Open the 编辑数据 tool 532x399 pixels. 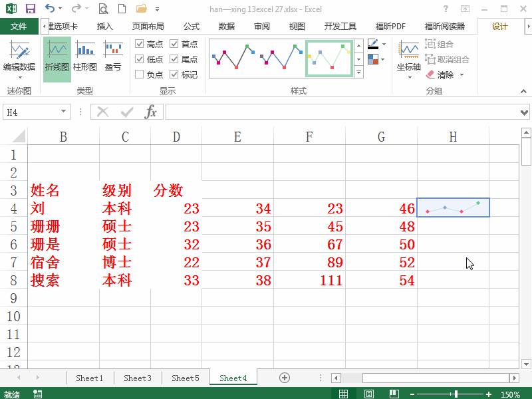pos(20,57)
